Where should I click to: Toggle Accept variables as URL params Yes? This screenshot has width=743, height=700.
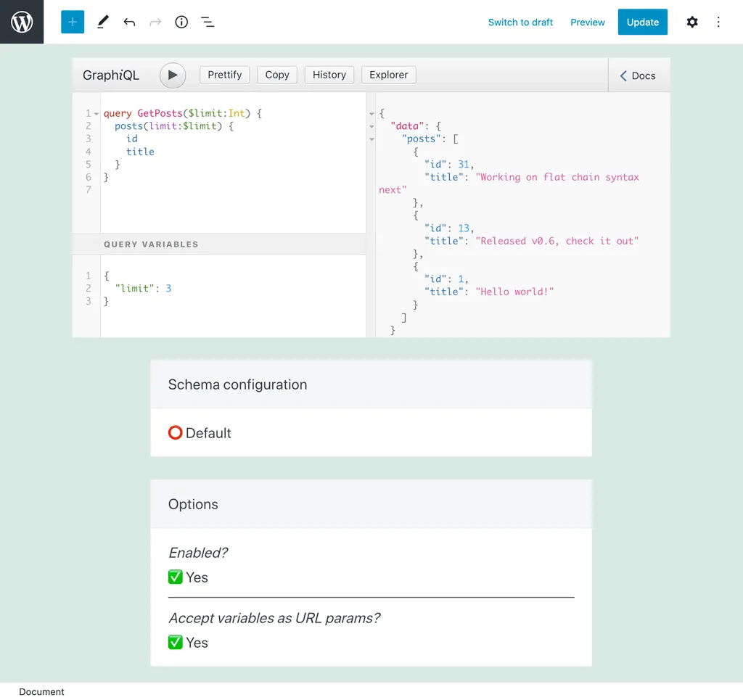tap(176, 642)
